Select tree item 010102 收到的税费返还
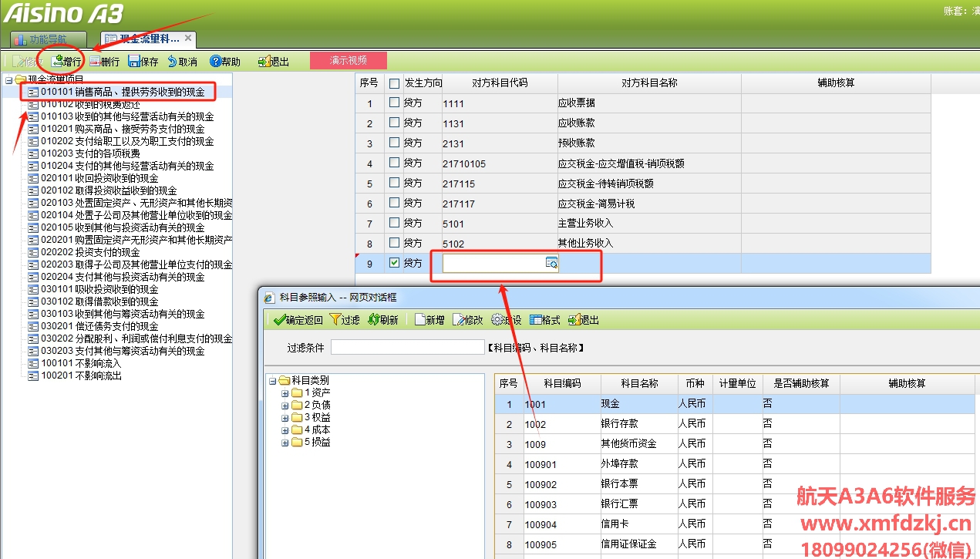The width and height of the screenshot is (980, 559). 90,104
